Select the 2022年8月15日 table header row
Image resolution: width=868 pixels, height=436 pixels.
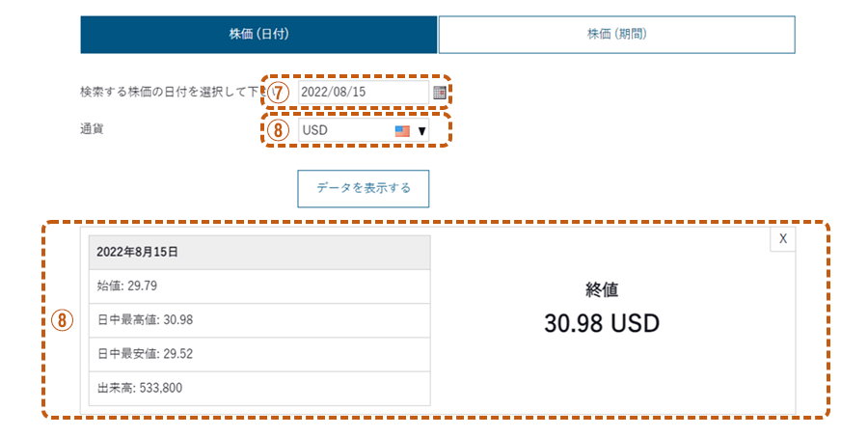tap(259, 253)
